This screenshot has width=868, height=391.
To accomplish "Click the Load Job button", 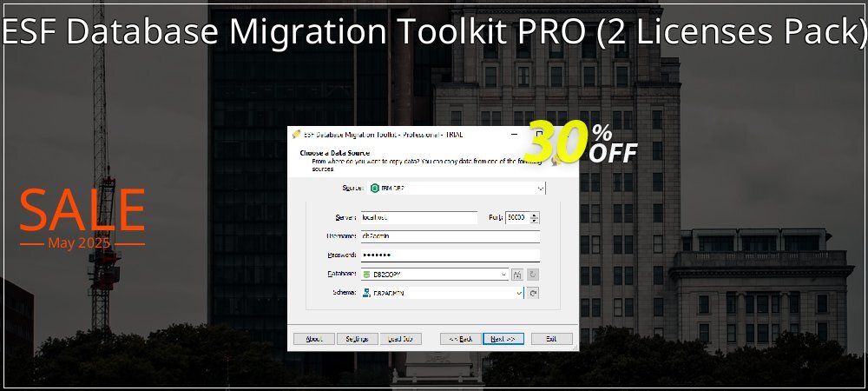I will (x=401, y=338).
